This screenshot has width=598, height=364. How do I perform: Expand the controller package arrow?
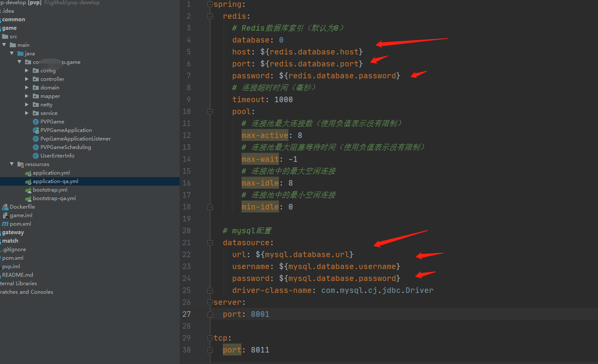click(x=27, y=79)
